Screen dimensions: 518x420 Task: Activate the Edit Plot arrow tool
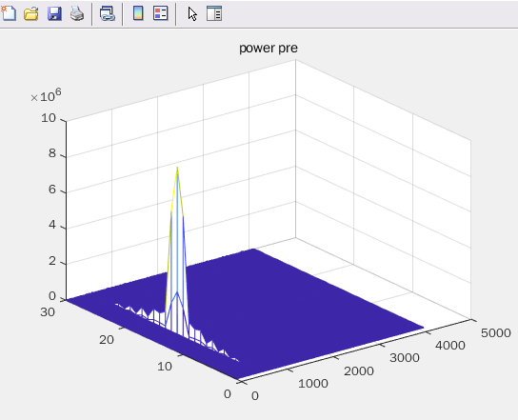(192, 14)
